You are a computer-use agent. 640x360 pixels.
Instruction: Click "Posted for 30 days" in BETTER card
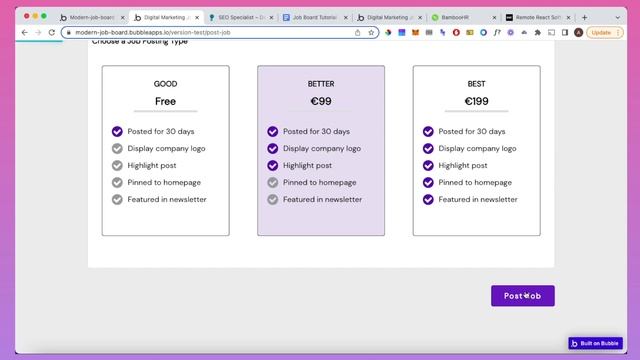coord(316,131)
